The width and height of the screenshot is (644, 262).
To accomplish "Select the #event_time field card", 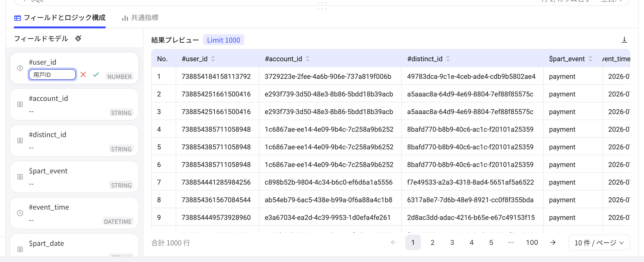I will [x=74, y=213].
